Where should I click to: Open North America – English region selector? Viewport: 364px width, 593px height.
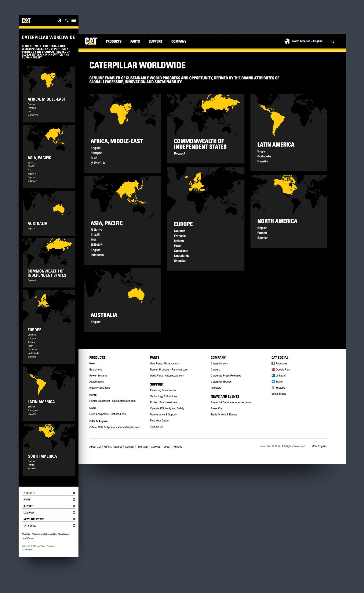coord(307,41)
